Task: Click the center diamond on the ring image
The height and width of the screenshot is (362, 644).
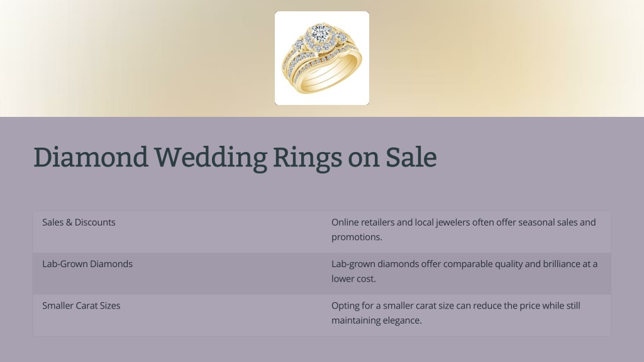Action: (x=320, y=32)
